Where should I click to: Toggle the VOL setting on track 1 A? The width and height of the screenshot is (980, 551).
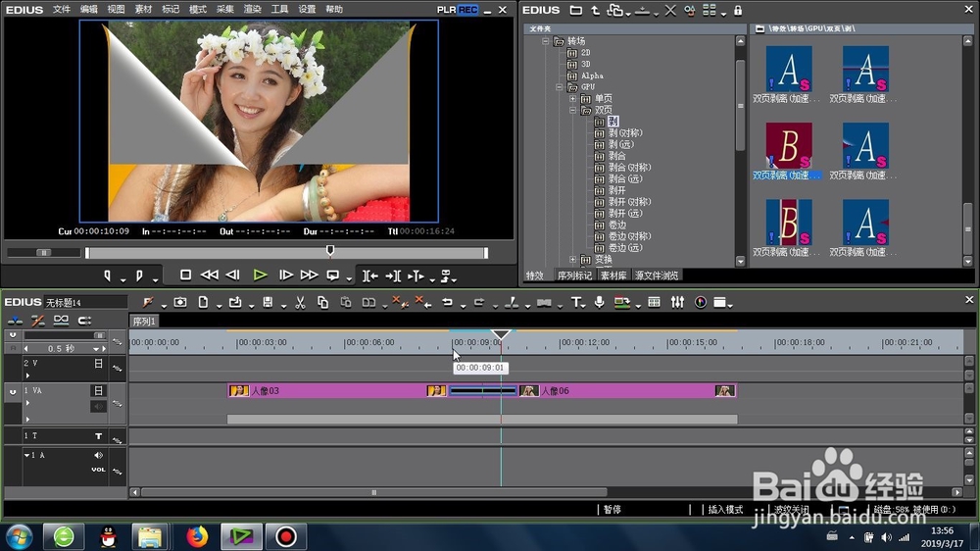click(98, 470)
